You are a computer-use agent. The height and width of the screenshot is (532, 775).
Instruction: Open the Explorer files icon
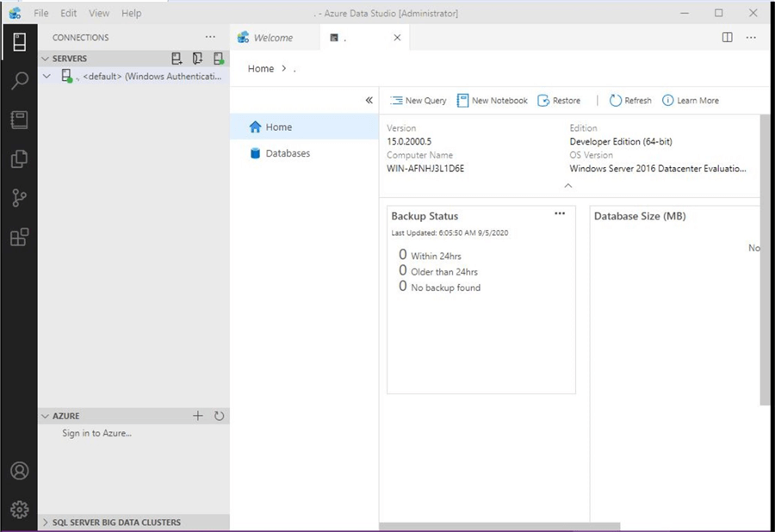click(x=19, y=159)
